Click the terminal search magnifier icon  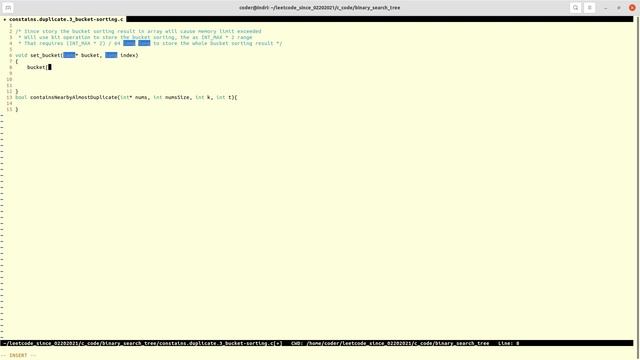(576, 8)
